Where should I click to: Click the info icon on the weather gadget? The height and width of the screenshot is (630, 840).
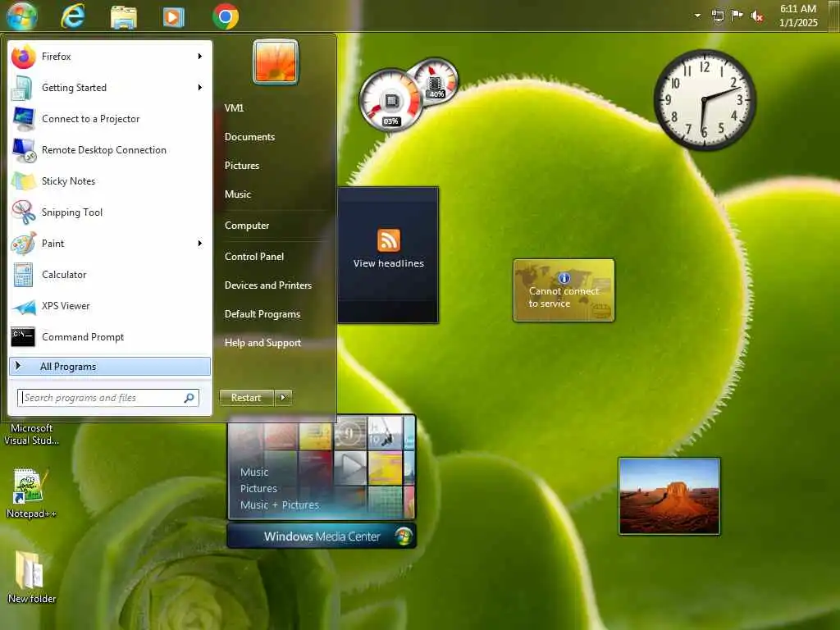coord(564,278)
